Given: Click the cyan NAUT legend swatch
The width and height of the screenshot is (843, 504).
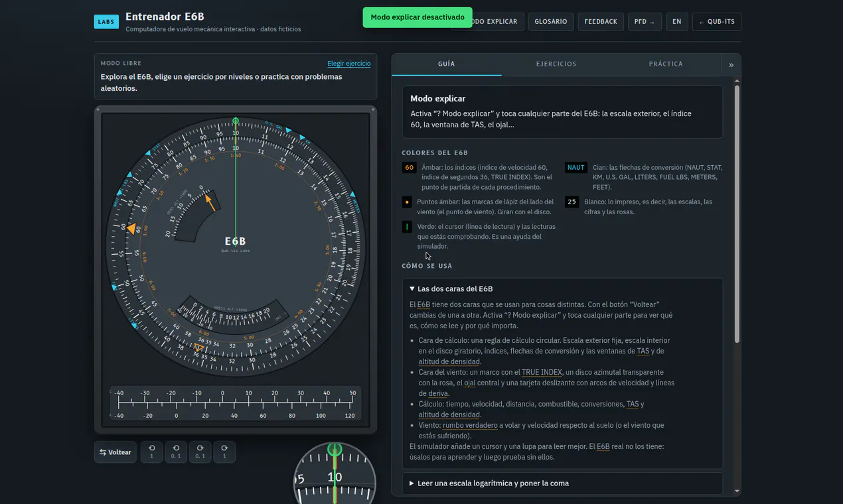Looking at the screenshot, I should tap(575, 168).
